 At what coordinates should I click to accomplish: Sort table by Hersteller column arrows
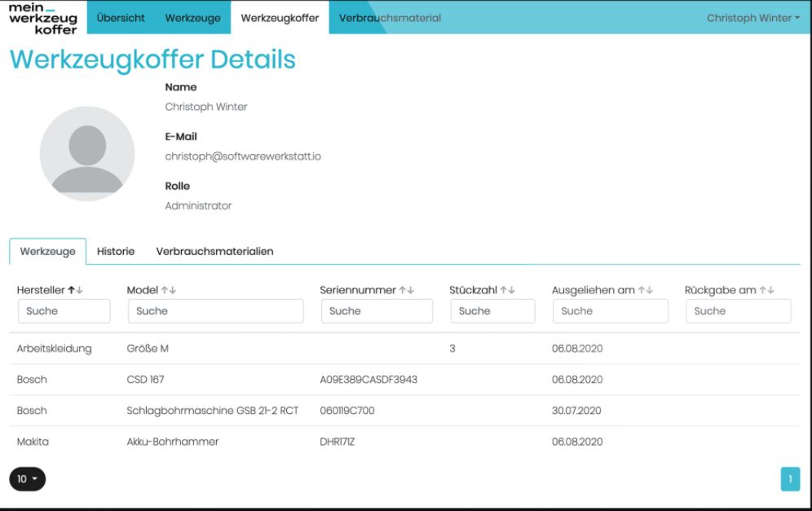(x=76, y=290)
